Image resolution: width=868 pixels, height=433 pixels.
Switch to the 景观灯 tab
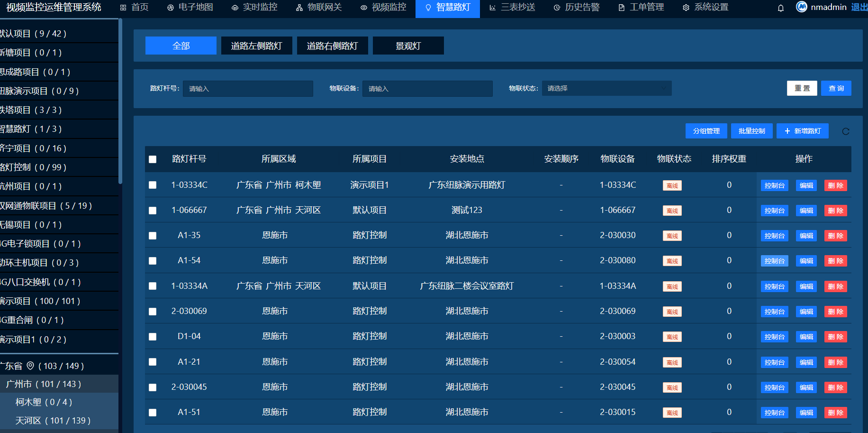[x=408, y=46]
